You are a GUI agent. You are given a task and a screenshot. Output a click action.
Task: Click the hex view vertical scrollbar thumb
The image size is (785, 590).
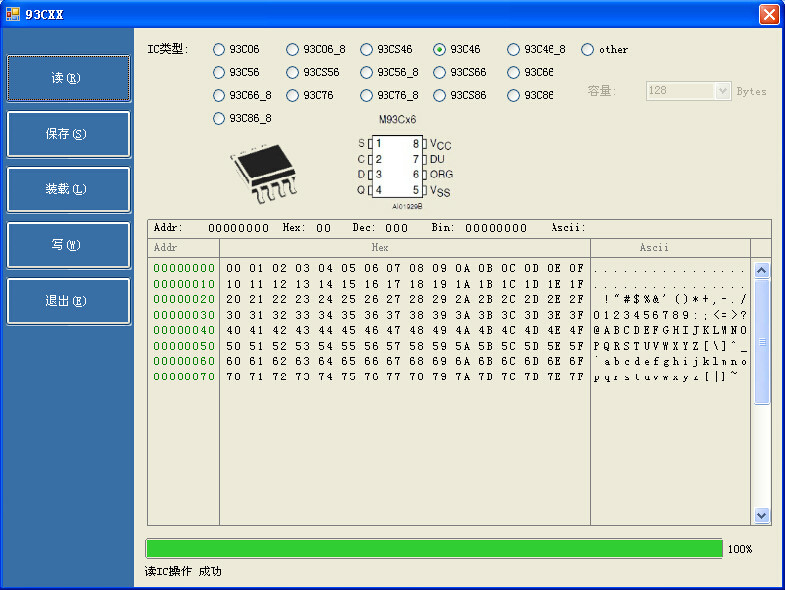pos(762,342)
